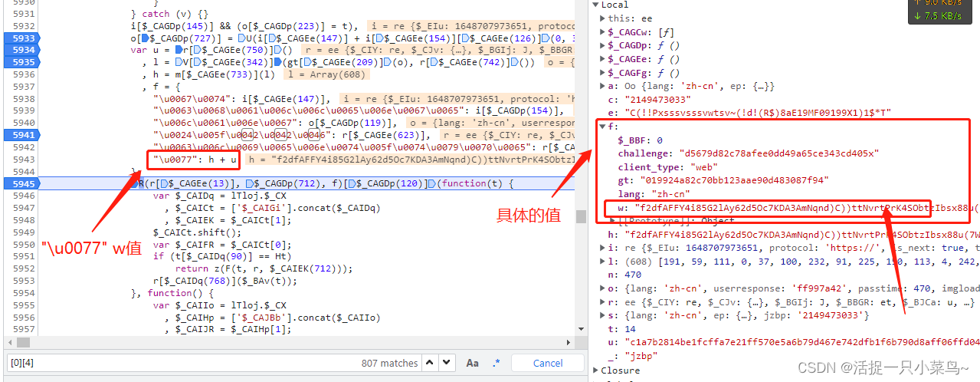Jump to next search match arrow
This screenshot has width=980, height=382.
(447, 363)
